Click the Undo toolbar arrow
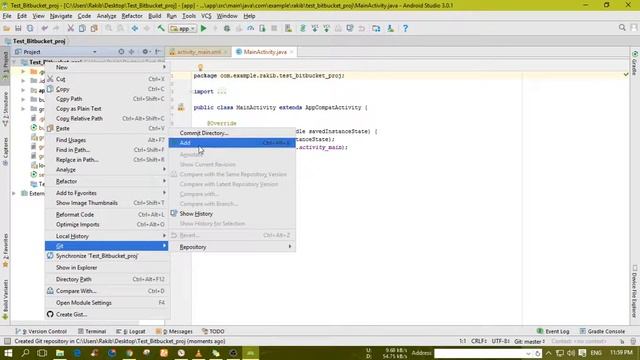640x360 pixels. point(44,29)
